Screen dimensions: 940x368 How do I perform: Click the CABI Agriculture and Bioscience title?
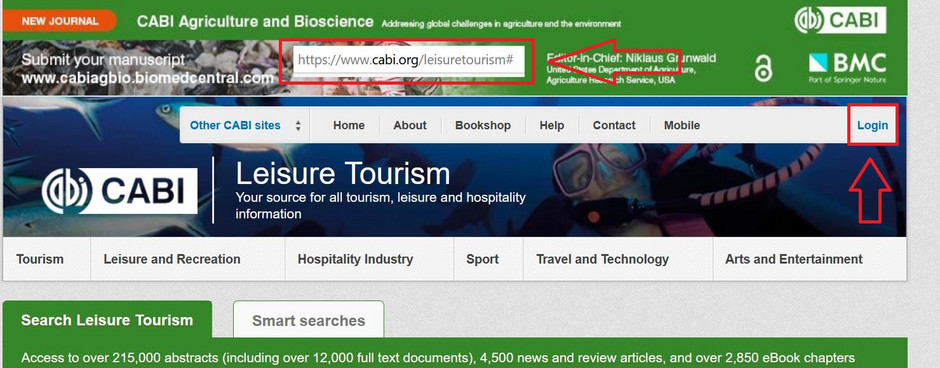point(255,22)
